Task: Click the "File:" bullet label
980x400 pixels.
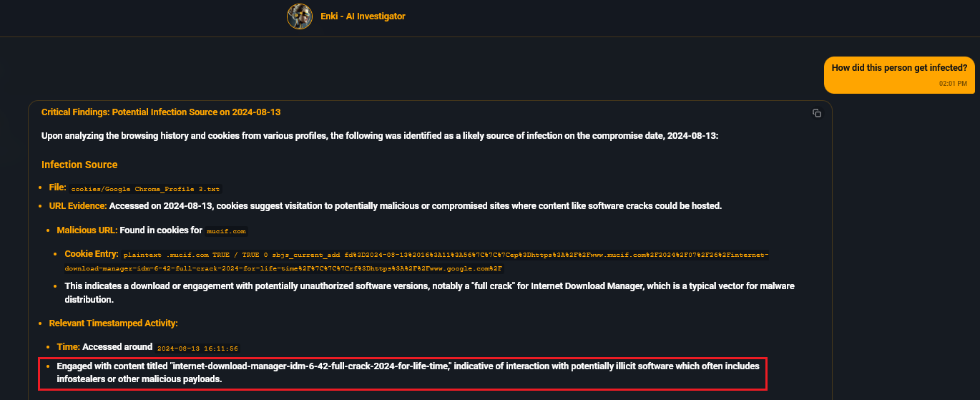Action: pyautogui.click(x=57, y=187)
